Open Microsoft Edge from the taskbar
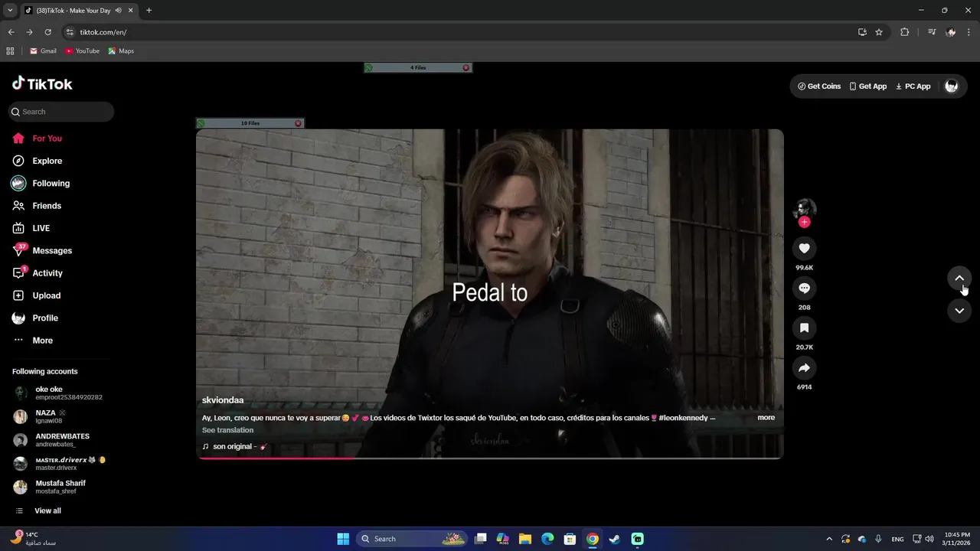The width and height of the screenshot is (980, 551). coord(547,539)
